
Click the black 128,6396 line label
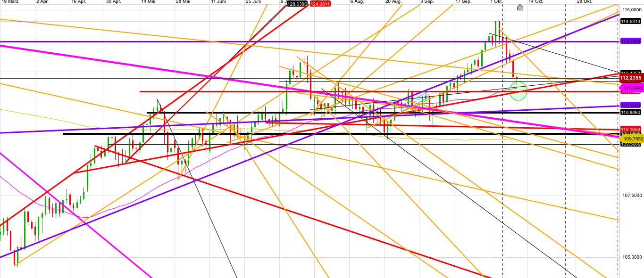tap(297, 4)
